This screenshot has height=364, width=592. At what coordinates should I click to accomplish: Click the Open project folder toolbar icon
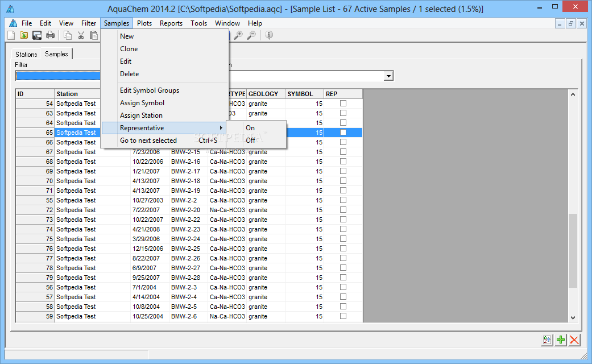click(24, 35)
